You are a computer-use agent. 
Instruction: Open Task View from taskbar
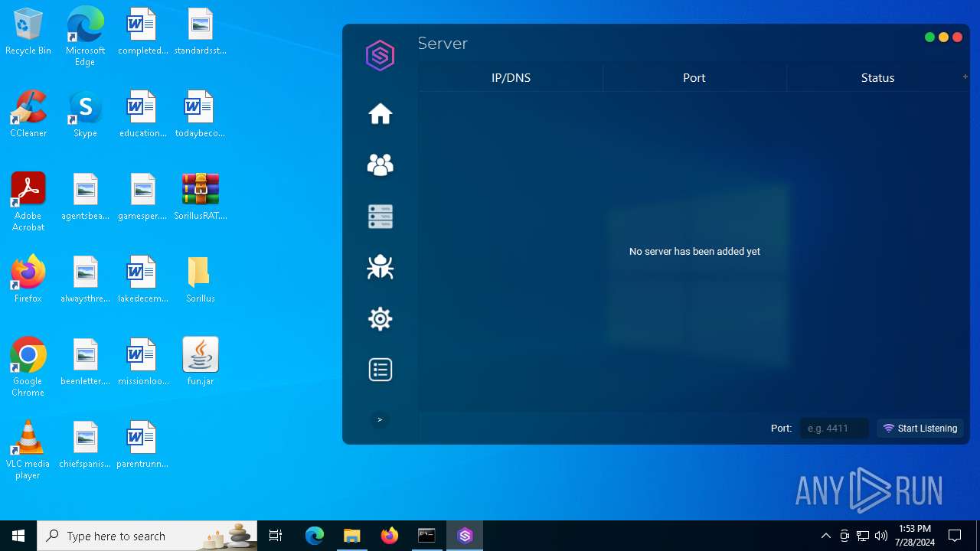tap(276, 536)
